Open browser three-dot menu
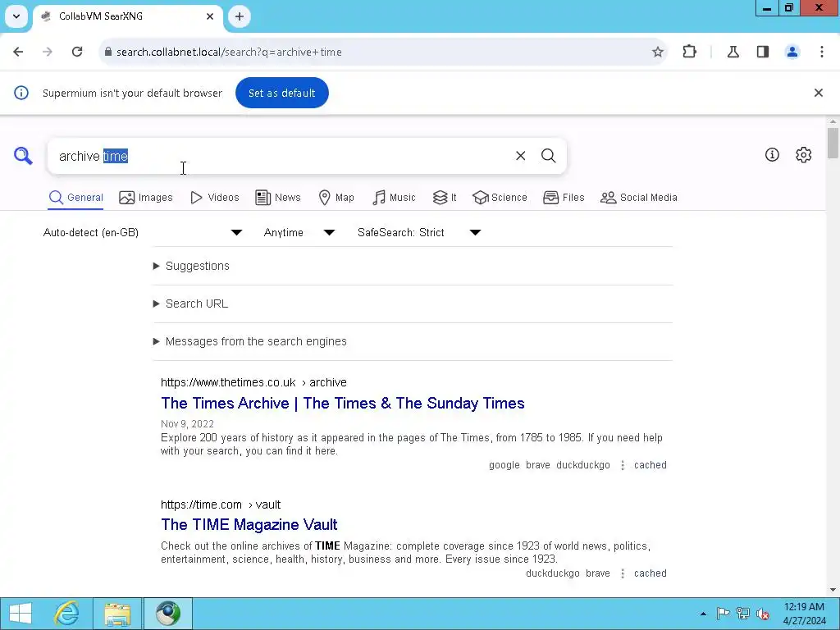This screenshot has height=630, width=840. (821, 52)
